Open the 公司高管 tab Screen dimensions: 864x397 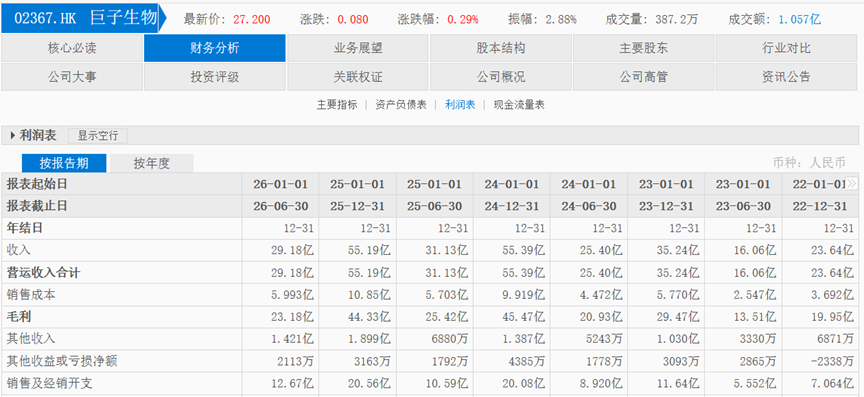(x=644, y=77)
